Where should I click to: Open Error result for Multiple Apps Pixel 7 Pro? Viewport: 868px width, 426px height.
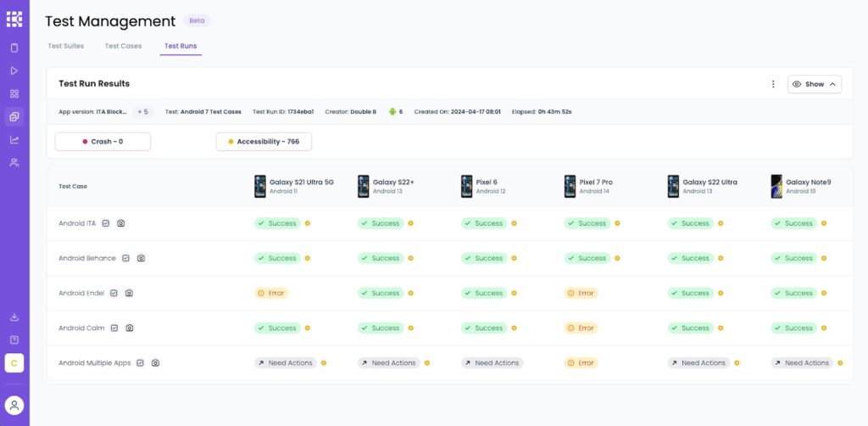pos(581,363)
